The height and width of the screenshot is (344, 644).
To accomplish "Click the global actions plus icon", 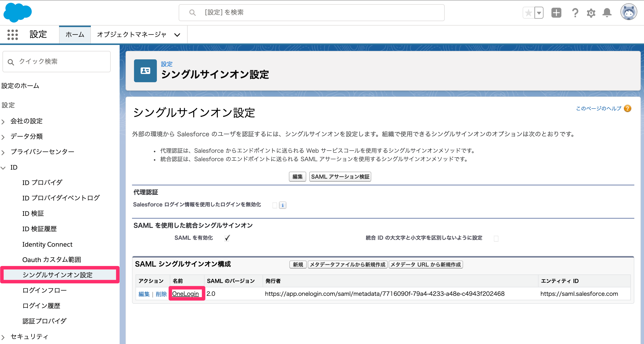I will click(556, 13).
